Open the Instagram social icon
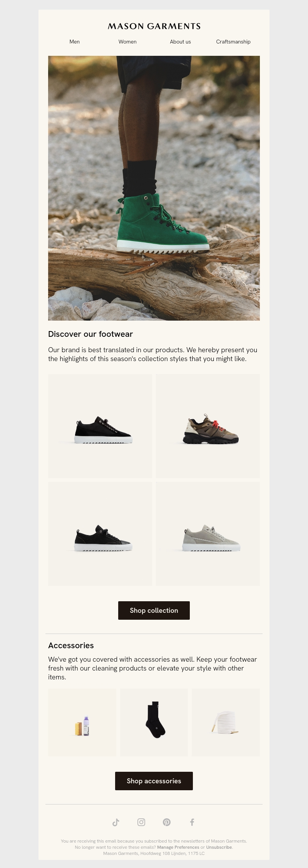308x868 pixels. [141, 822]
